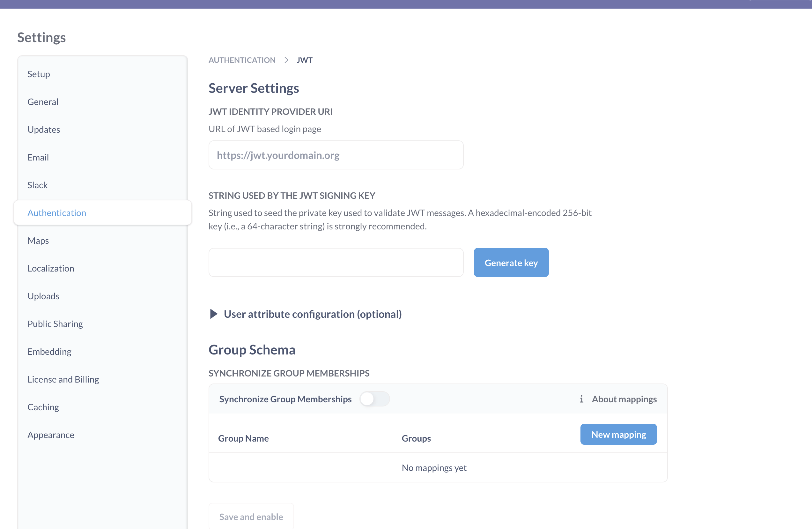Go to Updates settings

click(44, 129)
